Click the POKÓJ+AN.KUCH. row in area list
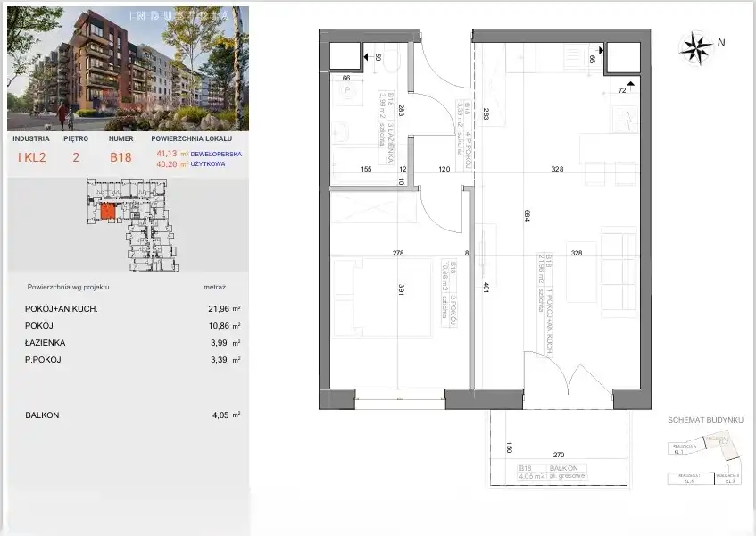Image resolution: width=756 pixels, height=536 pixels. tap(125, 308)
